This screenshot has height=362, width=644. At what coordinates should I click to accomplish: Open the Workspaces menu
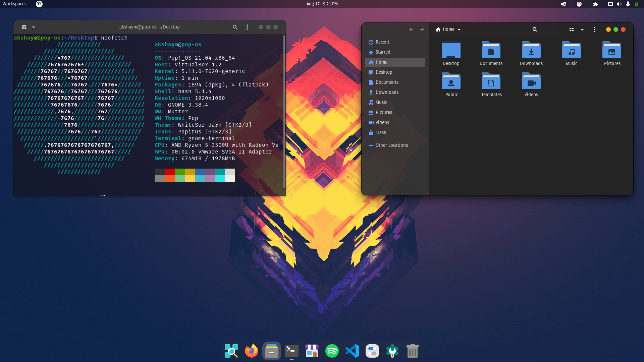[14, 4]
